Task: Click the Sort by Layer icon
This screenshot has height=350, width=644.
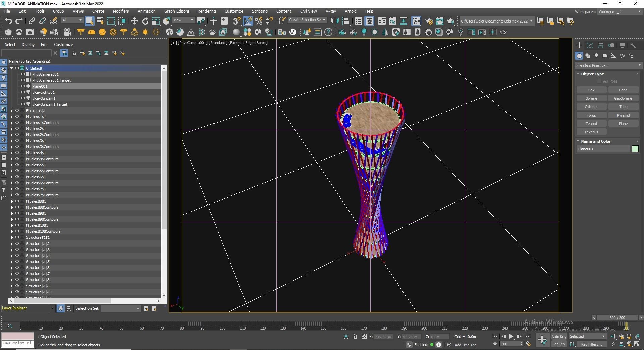Action: click(x=60, y=308)
